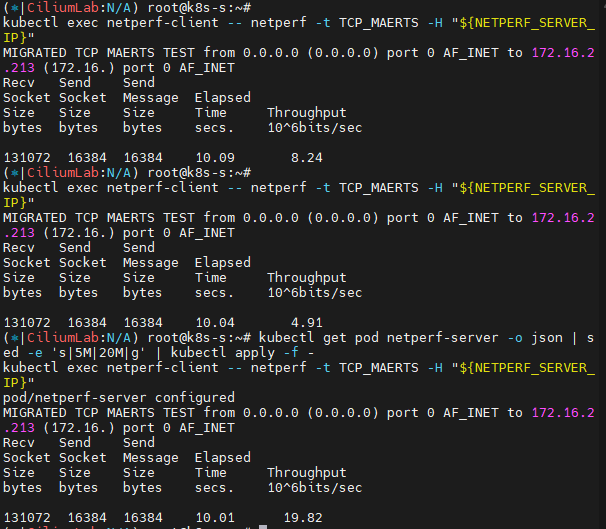Click the orange NETPERF_SERVER_ variable in first command
Image resolution: width=606 pixels, height=529 pixels.
coord(532,22)
